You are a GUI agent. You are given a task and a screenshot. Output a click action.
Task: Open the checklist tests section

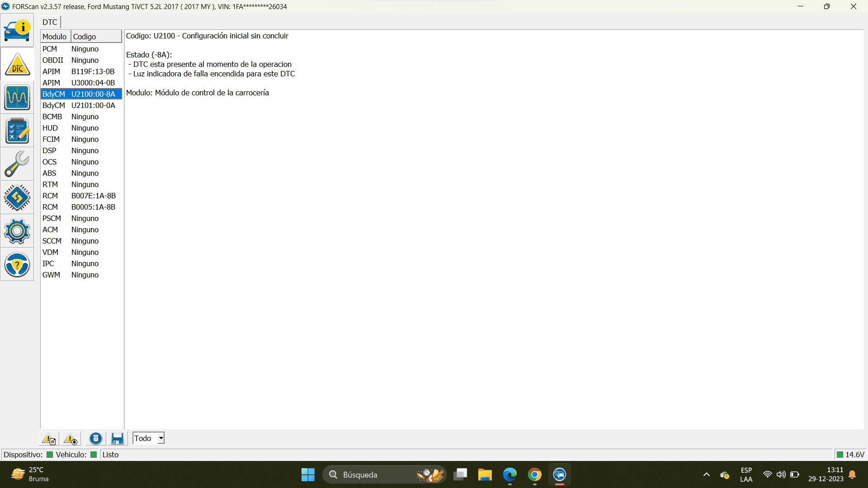click(17, 131)
